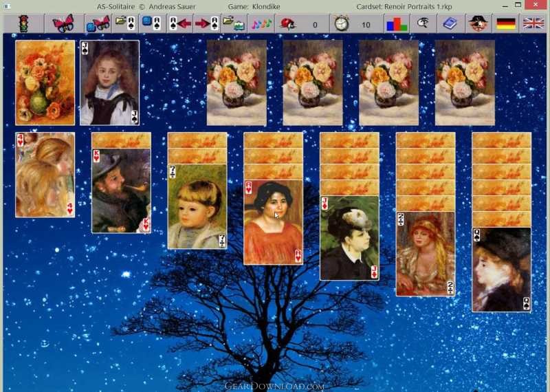Open statistics with the bar chart icon

click(397, 24)
